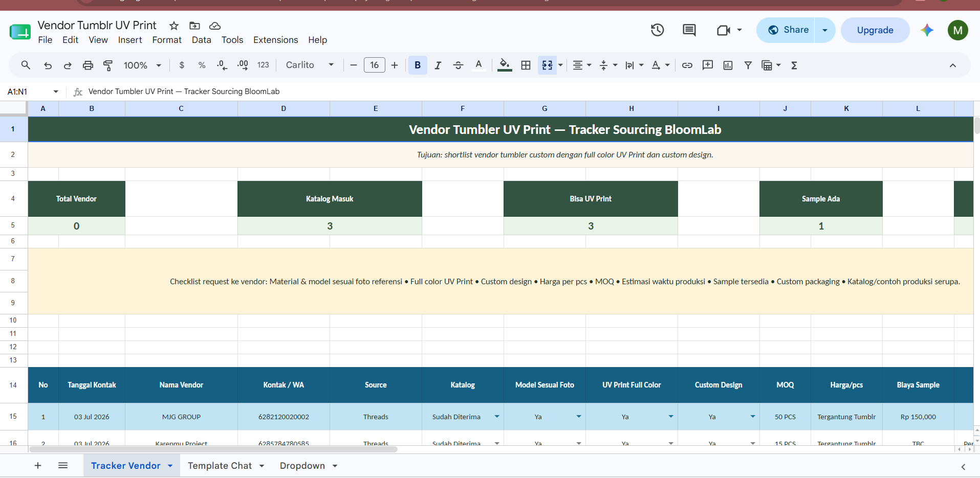The width and height of the screenshot is (980, 478).
Task: Open the Format menu
Action: click(x=167, y=40)
